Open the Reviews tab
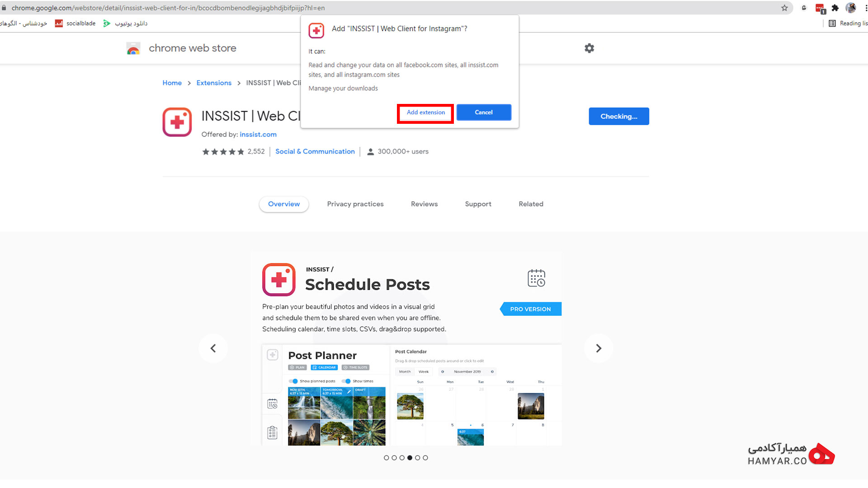868x488 pixels. (x=424, y=204)
